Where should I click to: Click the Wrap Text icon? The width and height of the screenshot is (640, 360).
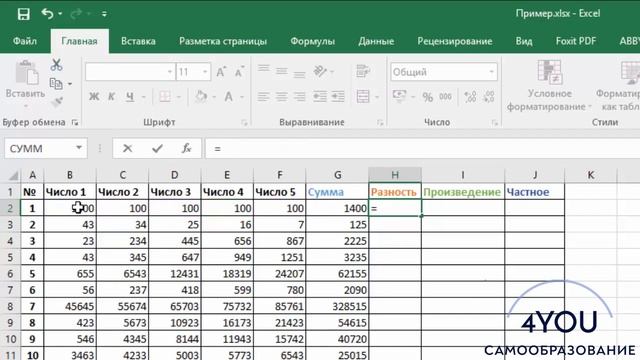(362, 71)
